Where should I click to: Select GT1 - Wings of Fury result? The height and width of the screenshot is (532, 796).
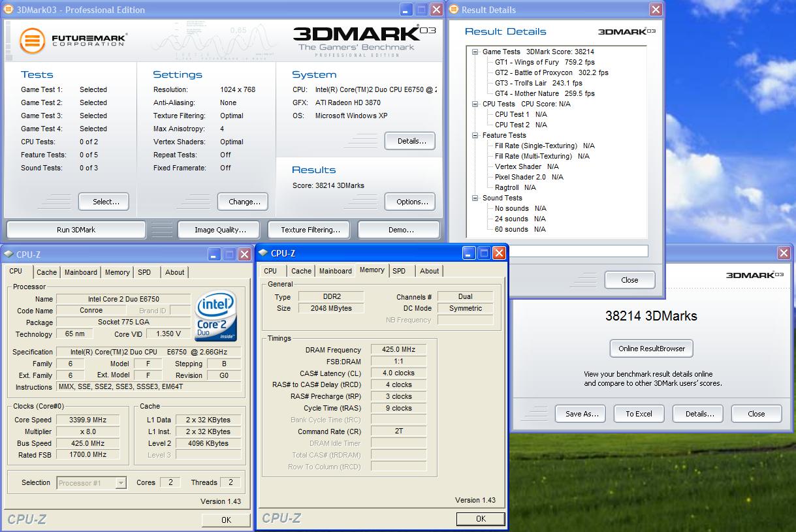tap(545, 62)
